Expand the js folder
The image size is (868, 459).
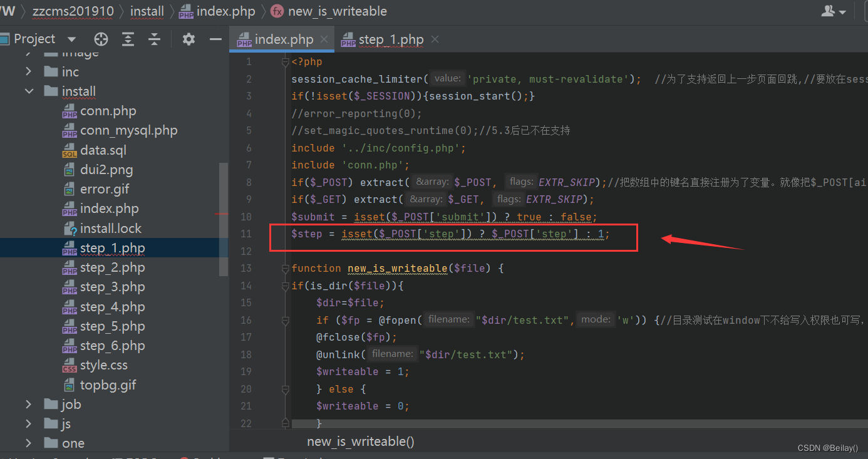(29, 424)
